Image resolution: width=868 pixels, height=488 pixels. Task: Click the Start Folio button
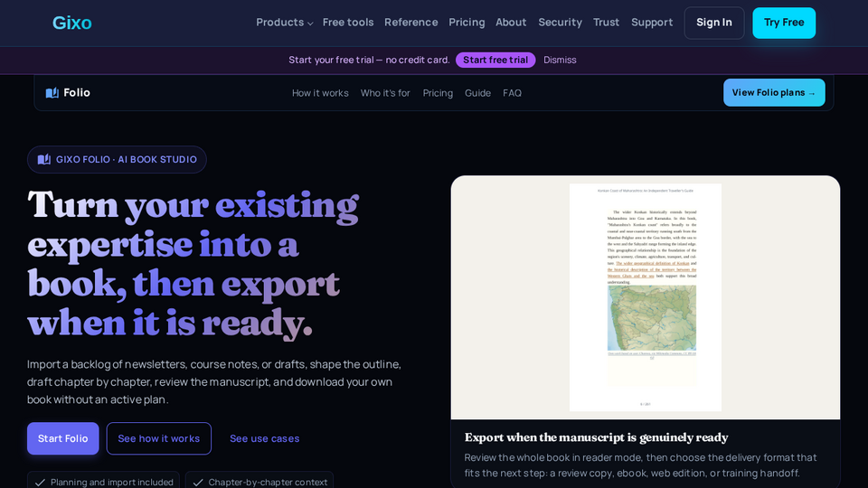(x=63, y=438)
